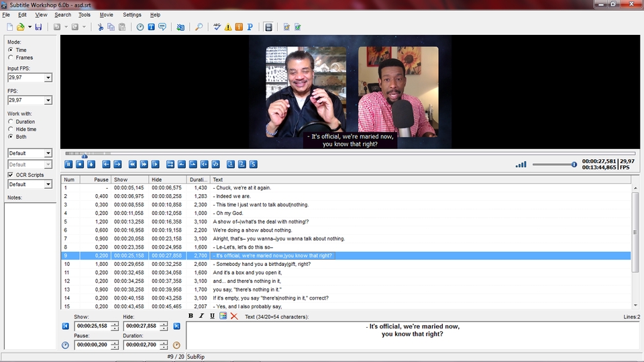Apply bold formatting to subtitle text
644x362 pixels.
(191, 316)
